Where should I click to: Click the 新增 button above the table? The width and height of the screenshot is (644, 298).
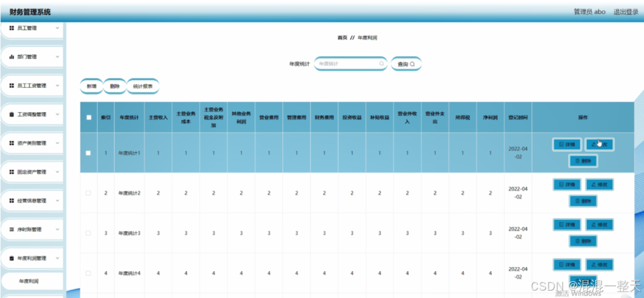click(91, 87)
